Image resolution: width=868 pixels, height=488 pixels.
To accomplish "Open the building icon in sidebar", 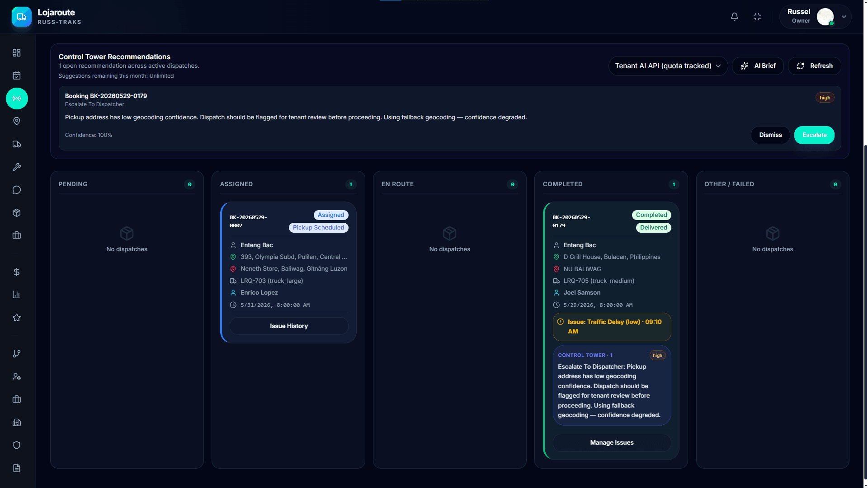I will [17, 422].
